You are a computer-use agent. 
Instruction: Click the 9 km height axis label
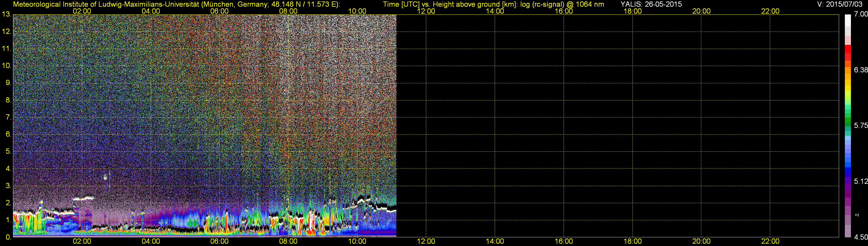coord(8,83)
